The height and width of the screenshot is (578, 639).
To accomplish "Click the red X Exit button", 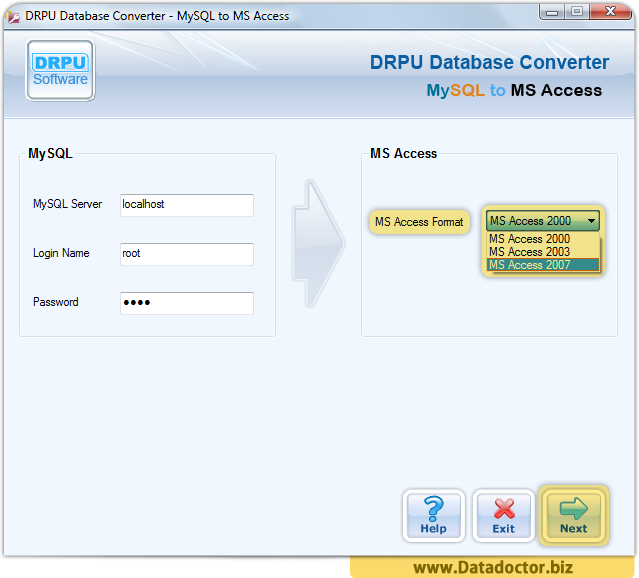I will tap(504, 516).
